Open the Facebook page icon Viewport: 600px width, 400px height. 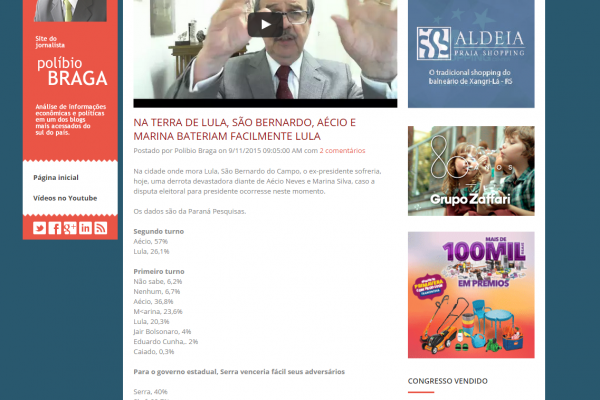(x=55, y=228)
